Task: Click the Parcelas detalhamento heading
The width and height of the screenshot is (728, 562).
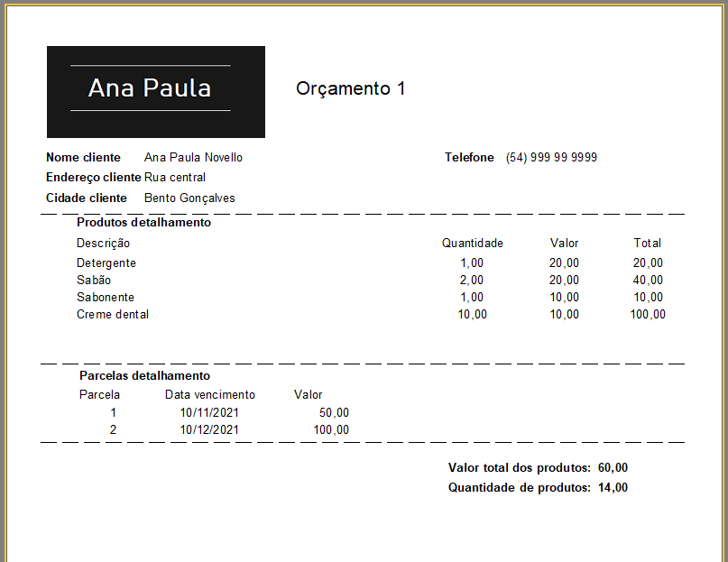Action: point(145,376)
